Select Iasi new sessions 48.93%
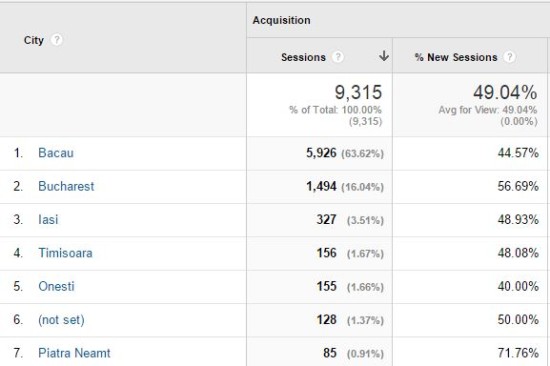Screen dimensions: 550x366 pos(518,220)
